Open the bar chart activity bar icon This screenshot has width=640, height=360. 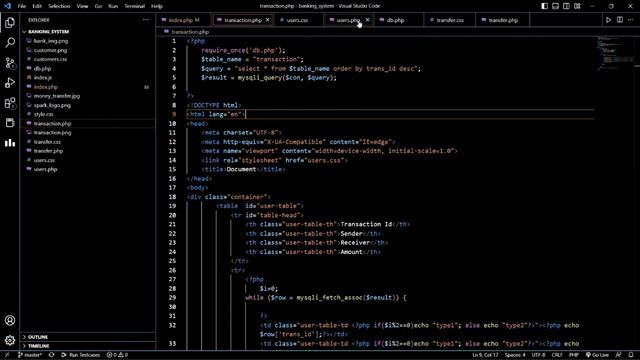(10, 142)
